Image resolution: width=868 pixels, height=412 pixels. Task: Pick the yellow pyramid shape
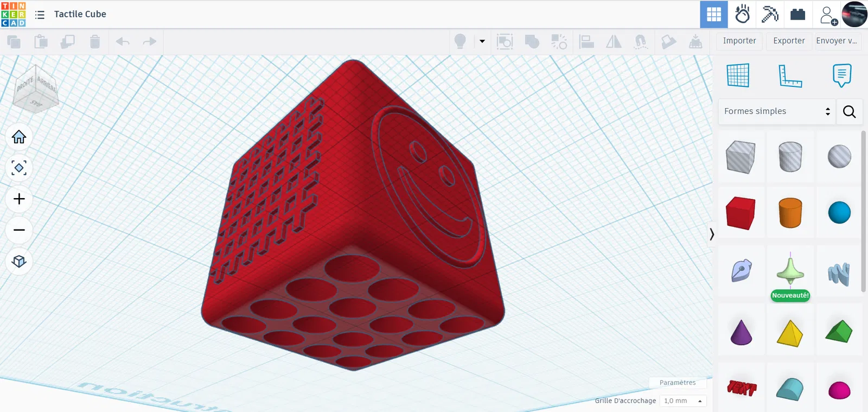(x=790, y=333)
